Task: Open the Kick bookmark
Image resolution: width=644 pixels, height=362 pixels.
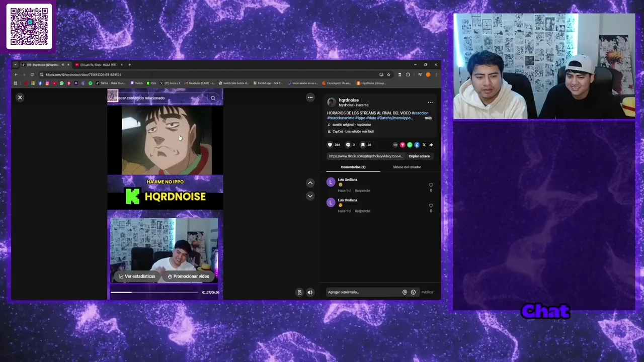Action: 151,83
